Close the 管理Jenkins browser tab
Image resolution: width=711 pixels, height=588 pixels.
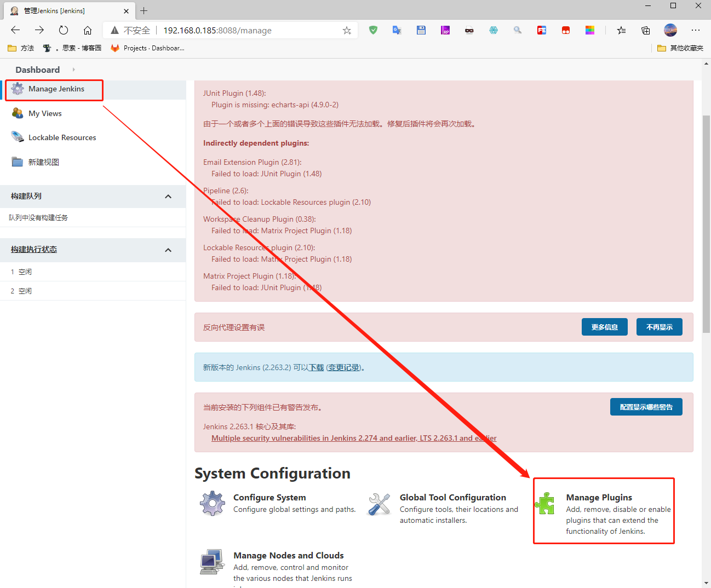(126, 11)
